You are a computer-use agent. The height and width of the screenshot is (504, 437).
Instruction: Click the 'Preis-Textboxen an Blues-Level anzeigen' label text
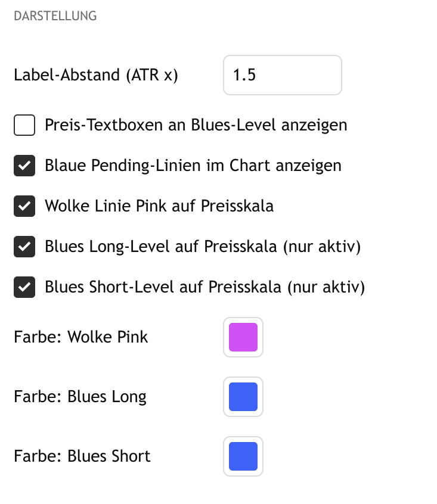click(196, 125)
